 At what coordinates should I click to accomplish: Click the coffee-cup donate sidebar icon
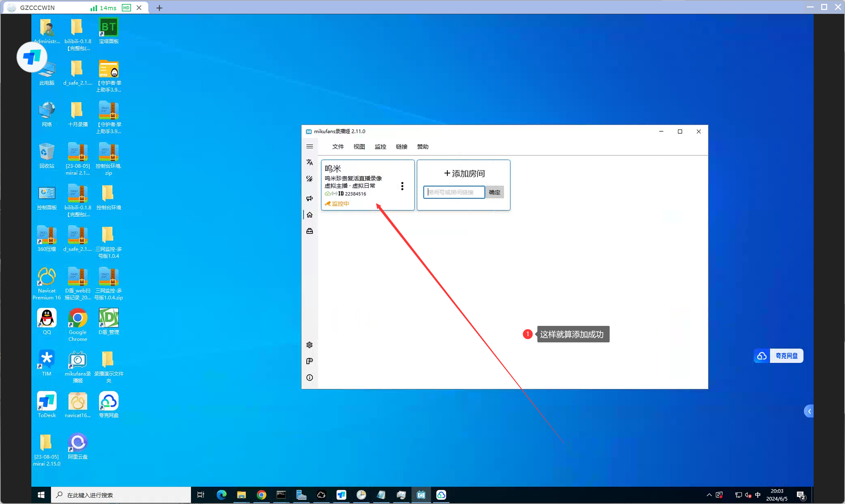309,361
